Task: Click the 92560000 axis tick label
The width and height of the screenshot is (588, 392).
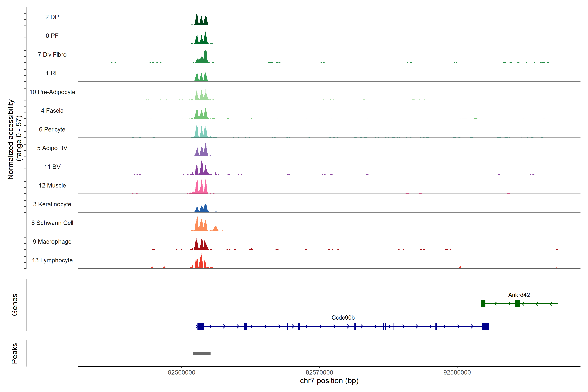Action: tap(181, 373)
